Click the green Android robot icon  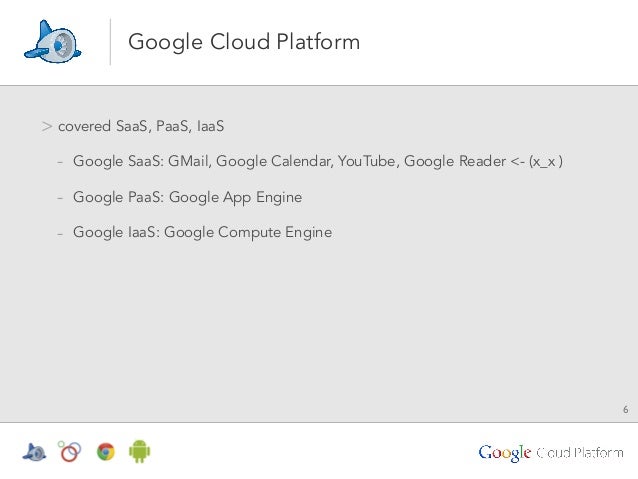tap(139, 451)
